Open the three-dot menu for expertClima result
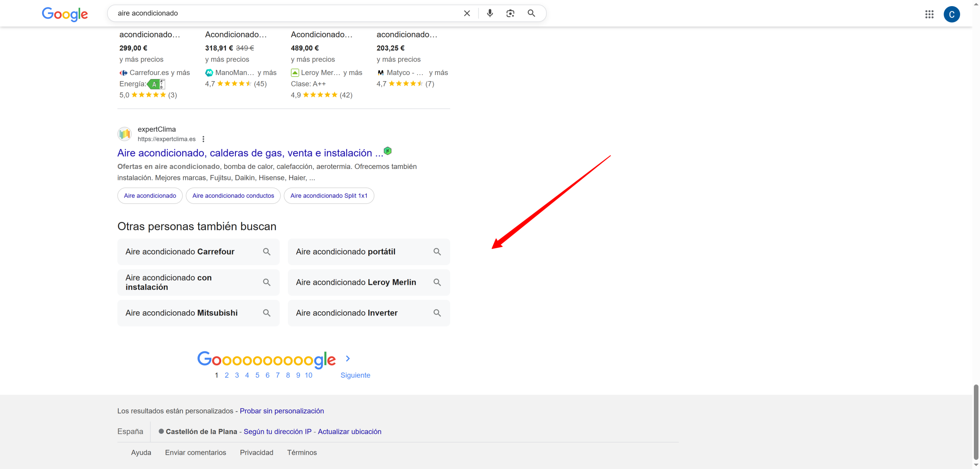This screenshot has width=980, height=469. pos(203,139)
